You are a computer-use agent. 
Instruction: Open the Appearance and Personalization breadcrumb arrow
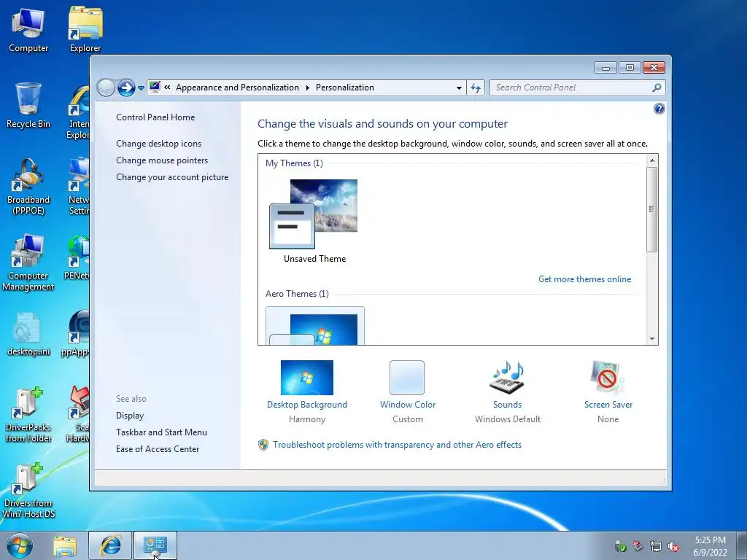(307, 87)
